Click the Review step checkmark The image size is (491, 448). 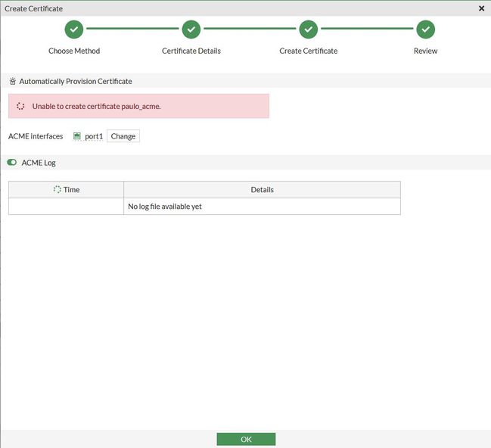pyautogui.click(x=425, y=30)
